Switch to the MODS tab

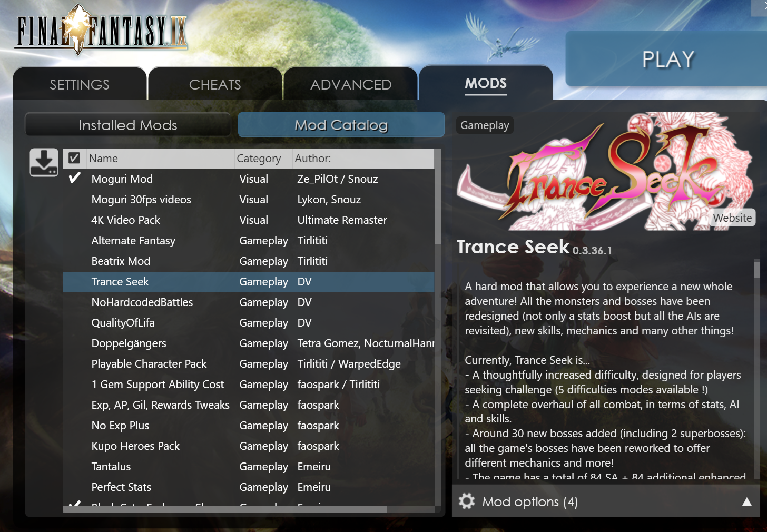pos(486,83)
